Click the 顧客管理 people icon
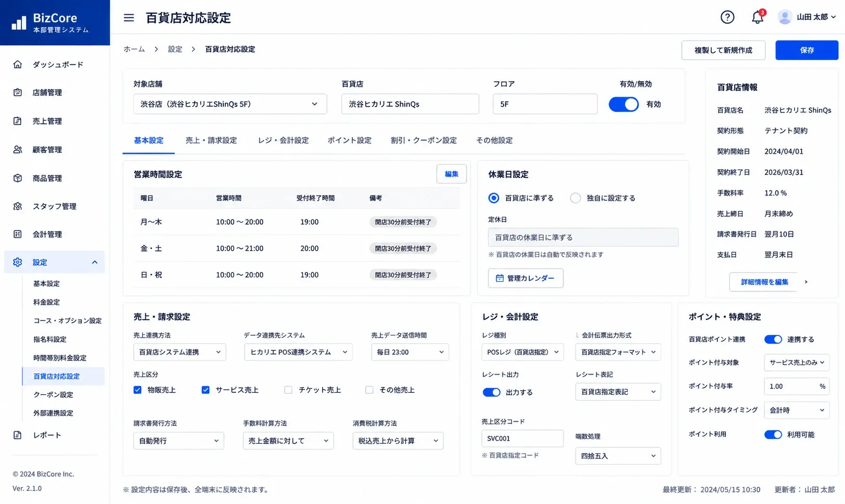The width and height of the screenshot is (845, 504). 18,150
